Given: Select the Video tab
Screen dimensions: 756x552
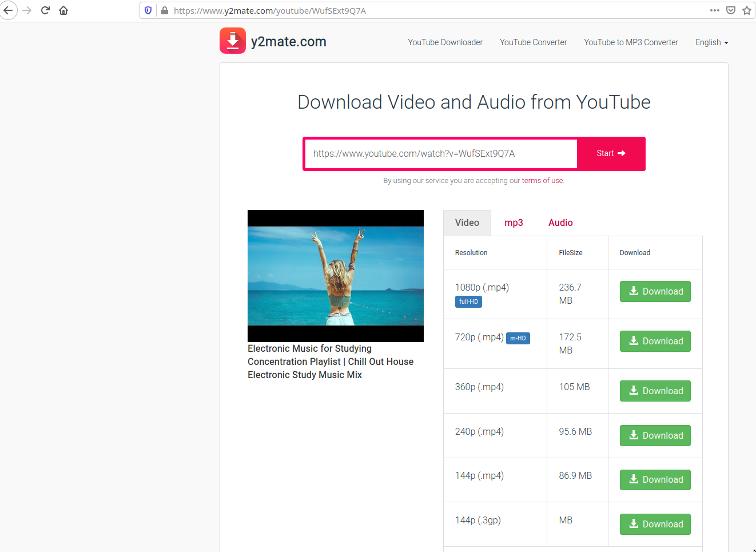Looking at the screenshot, I should 467,223.
